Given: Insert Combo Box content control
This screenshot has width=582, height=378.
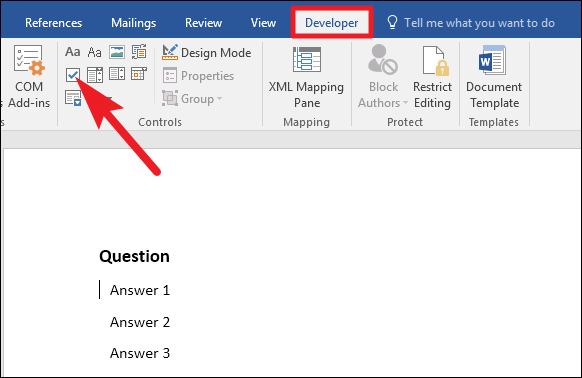Looking at the screenshot, I should (95, 75).
